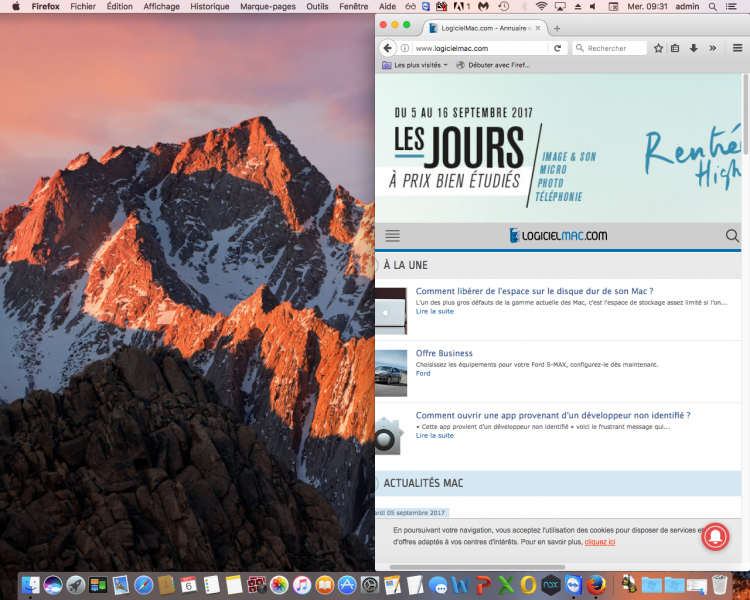The height and width of the screenshot is (600, 750).
Task: Open TeamViewer from the dock
Action: pos(574,585)
